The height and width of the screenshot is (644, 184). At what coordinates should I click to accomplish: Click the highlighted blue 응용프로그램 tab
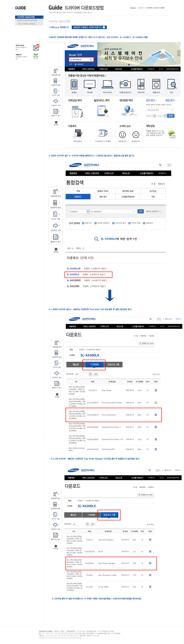tap(109, 515)
